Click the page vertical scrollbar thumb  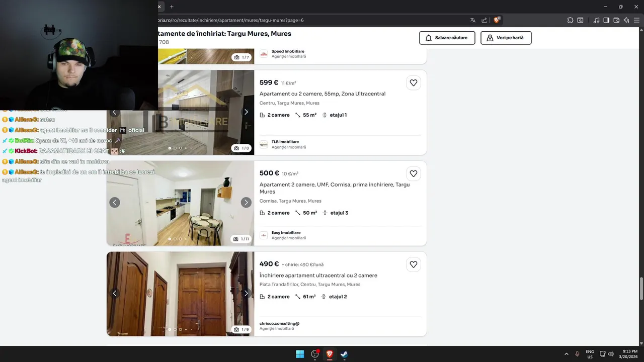point(641,288)
